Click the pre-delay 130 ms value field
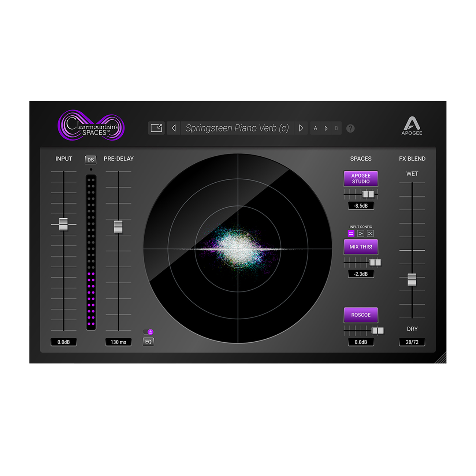The image size is (476, 476). [x=118, y=342]
